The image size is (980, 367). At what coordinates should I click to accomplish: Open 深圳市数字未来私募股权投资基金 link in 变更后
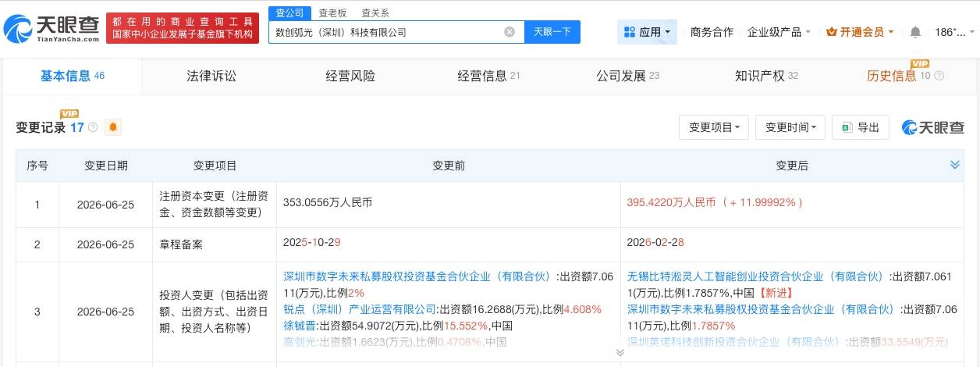click(762, 309)
